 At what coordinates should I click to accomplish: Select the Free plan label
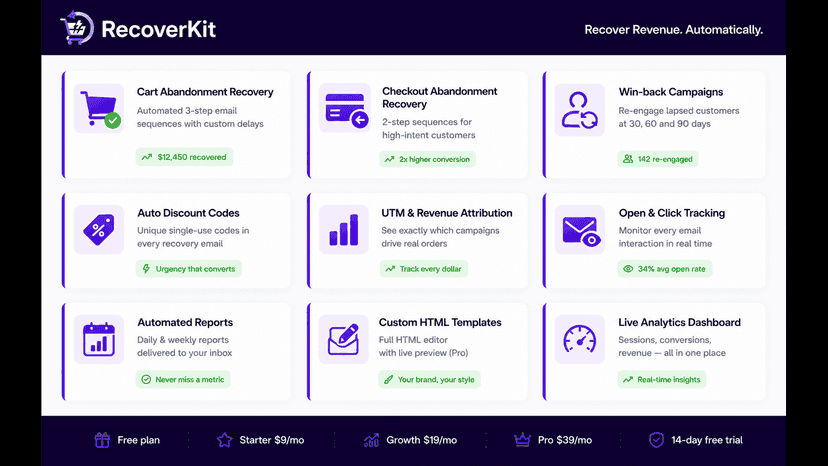138,440
